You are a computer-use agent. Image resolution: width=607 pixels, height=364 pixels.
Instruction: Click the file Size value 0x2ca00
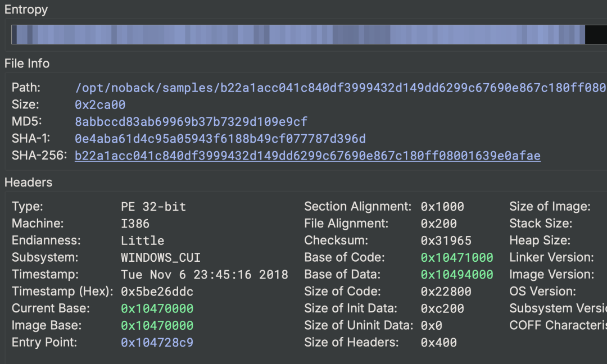[x=100, y=105]
